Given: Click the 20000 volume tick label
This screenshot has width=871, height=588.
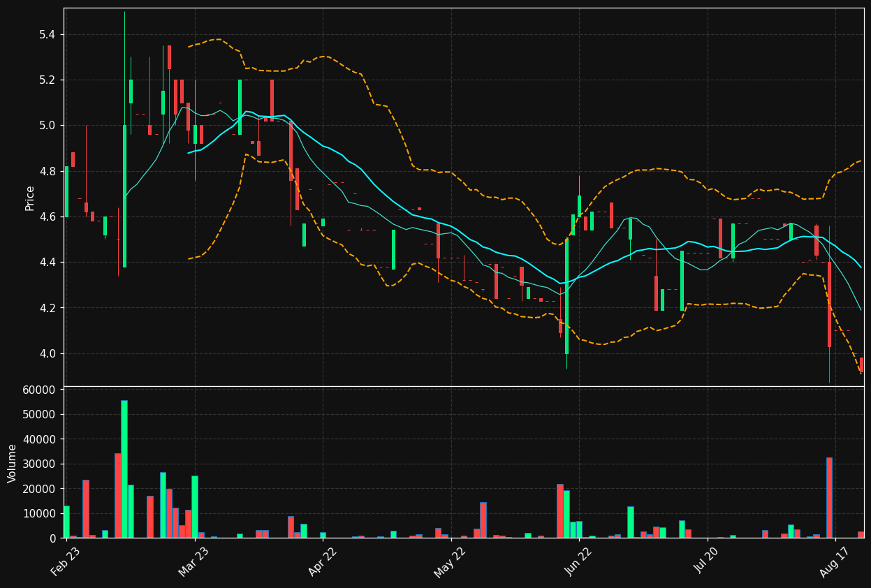Looking at the screenshot, I should coord(41,489).
